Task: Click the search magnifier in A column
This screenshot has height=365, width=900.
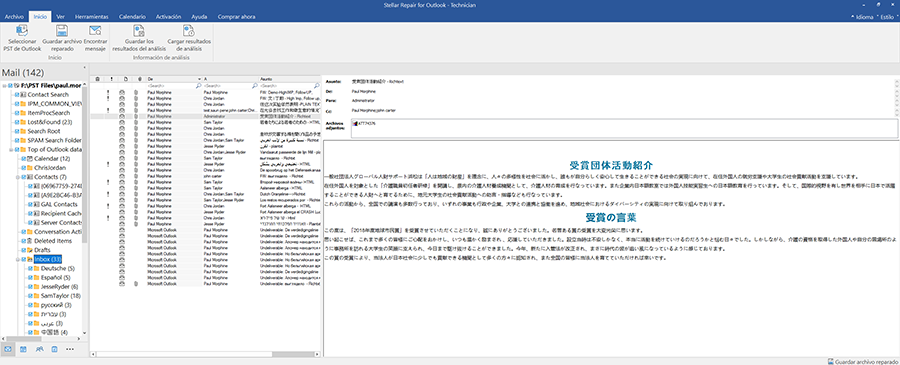Action: point(255,85)
